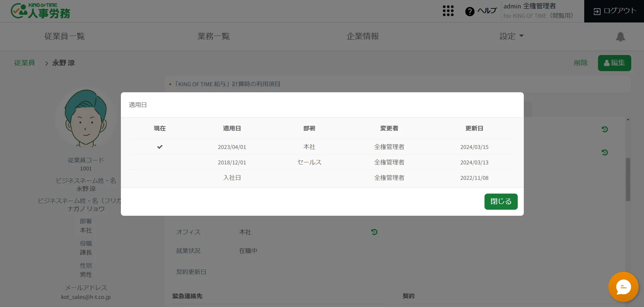Screen dimensions: 644x307
Task: Click the 課長 position value in sidebar
Action: [86, 252]
